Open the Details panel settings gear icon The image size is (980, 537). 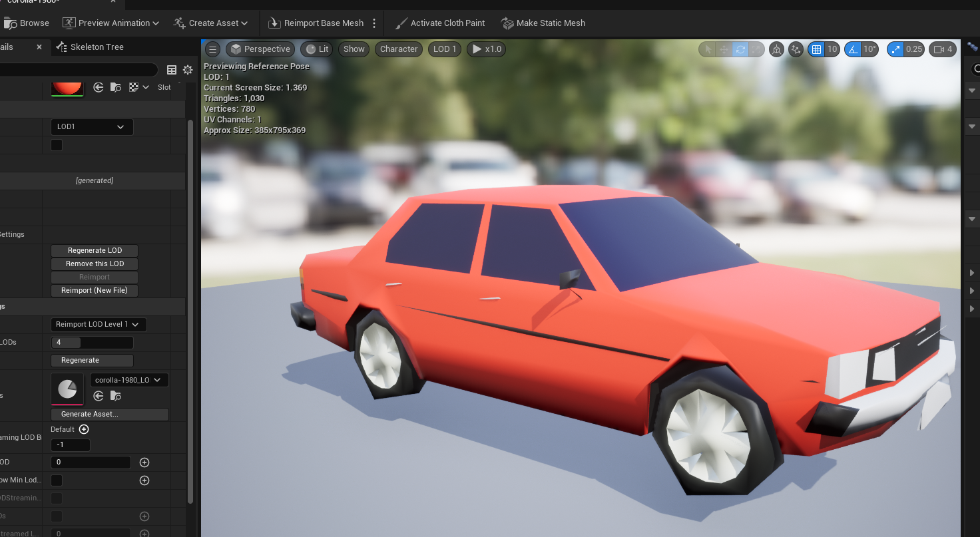pos(188,70)
